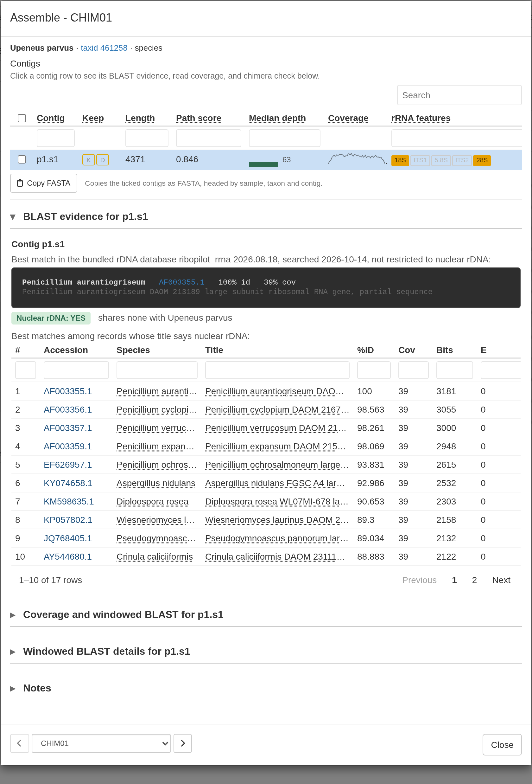Viewport: 532px width, 784px height.
Task: Open the CHIM01 sample dropdown
Action: (101, 743)
